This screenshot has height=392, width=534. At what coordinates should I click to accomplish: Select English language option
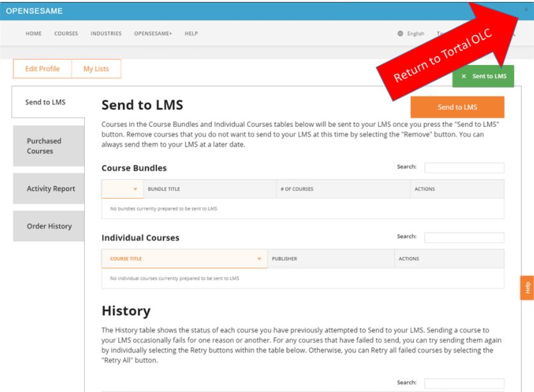[415, 33]
